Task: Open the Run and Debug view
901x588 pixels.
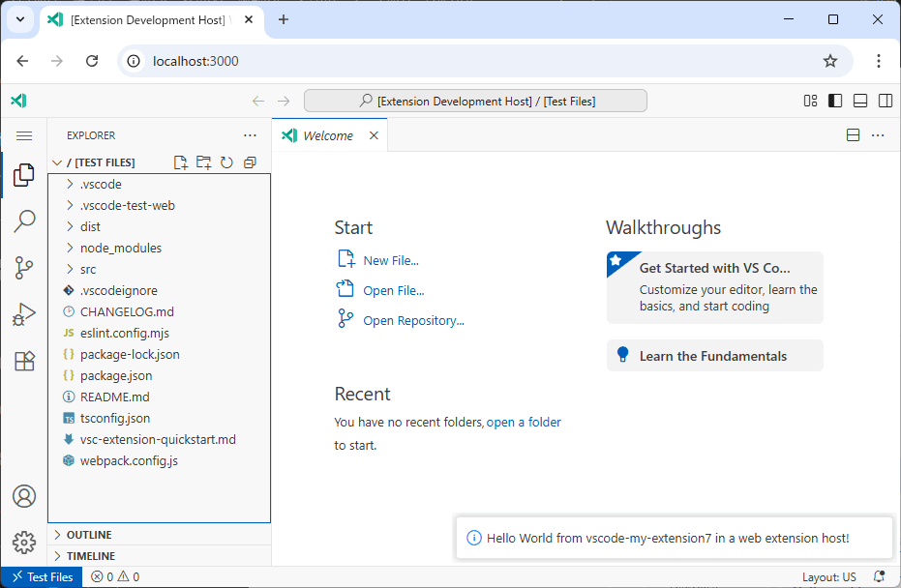Action: pos(24,314)
